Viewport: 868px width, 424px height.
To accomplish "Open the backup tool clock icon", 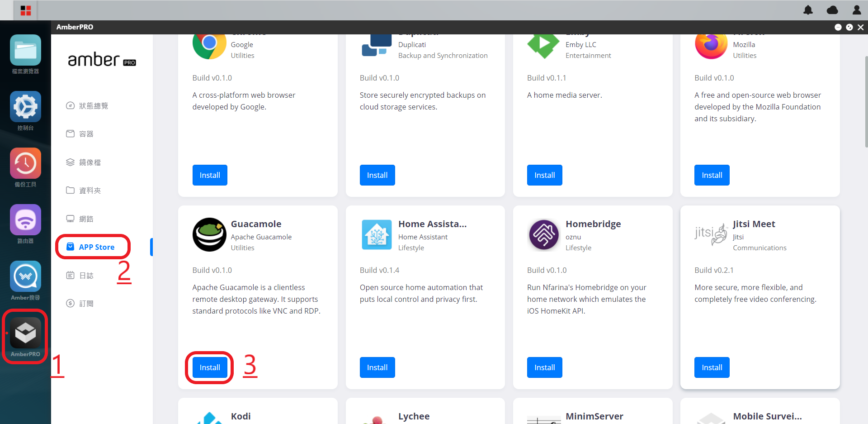I will pos(25,163).
